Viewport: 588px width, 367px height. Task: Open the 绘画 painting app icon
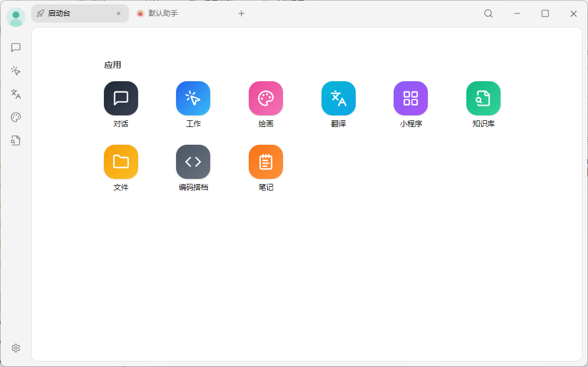click(266, 98)
